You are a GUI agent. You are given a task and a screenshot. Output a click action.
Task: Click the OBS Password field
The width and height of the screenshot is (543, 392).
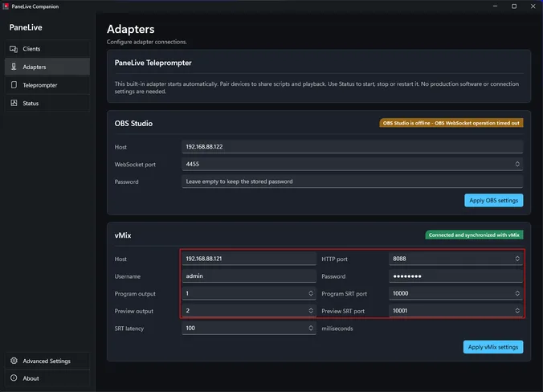(352, 182)
